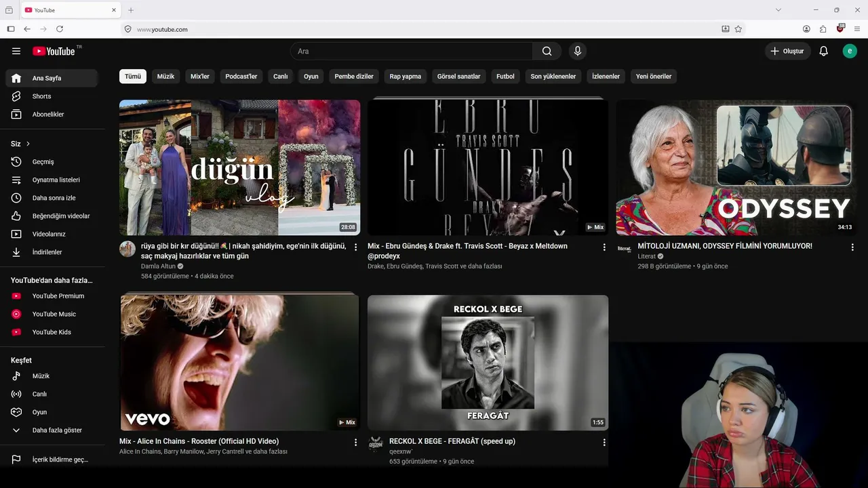Viewport: 868px width, 488px height.
Task: Open the qeexnw' channel link
Action: pyautogui.click(x=401, y=451)
